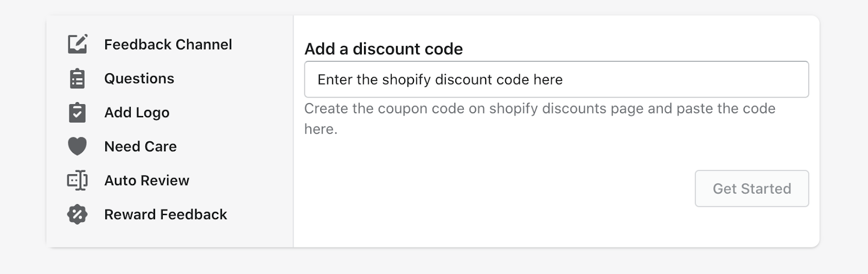This screenshot has height=274, width=868.
Task: Click blank sidebar space under Reward Feedback
Action: point(169,237)
